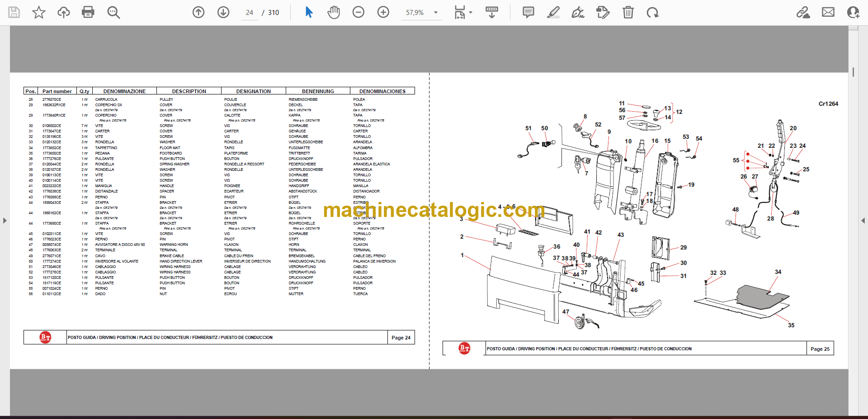This screenshot has width=868, height=419.
Task: Expand the left navigation pane arrow
Action: 5,221
